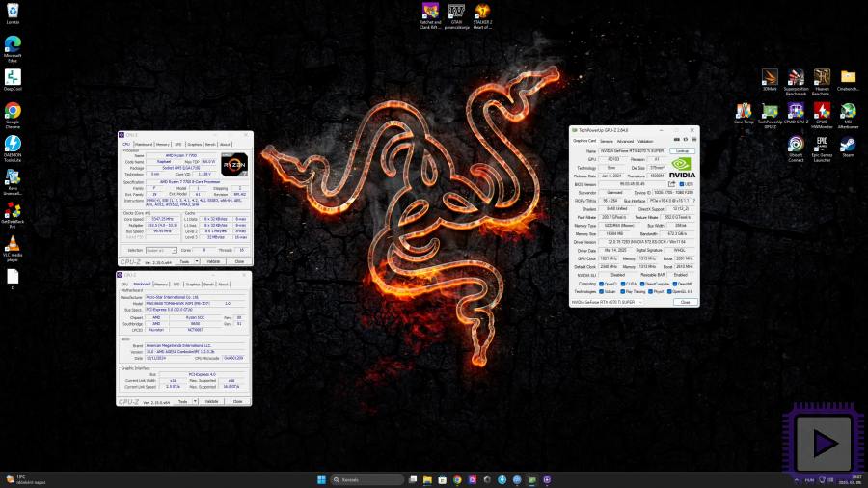Click bus interface question mark in GPU-Z
Screen dimensions: 868x488
(x=693, y=201)
